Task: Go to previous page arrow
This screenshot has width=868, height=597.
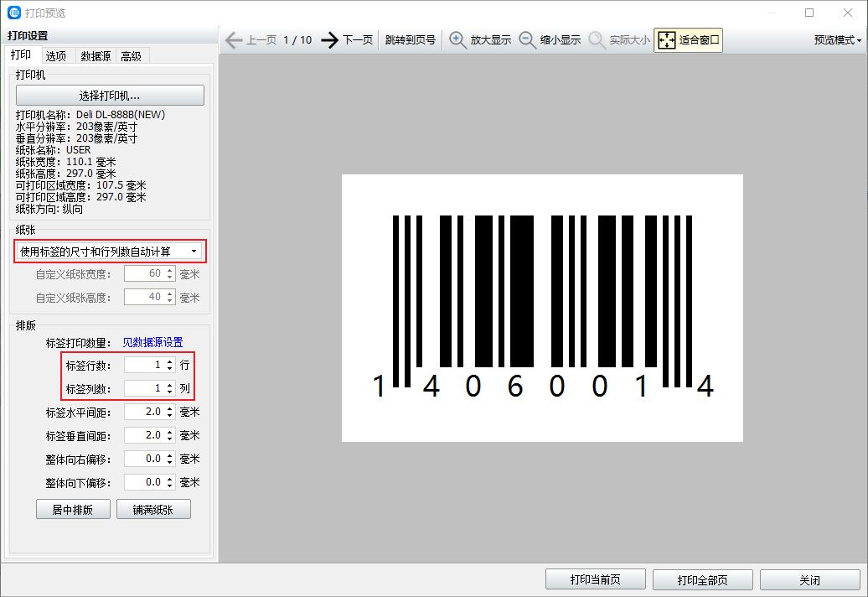Action: pyautogui.click(x=234, y=40)
